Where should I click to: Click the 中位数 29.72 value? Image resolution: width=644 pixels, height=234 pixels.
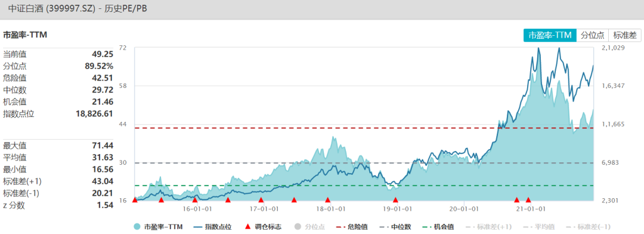[103, 90]
